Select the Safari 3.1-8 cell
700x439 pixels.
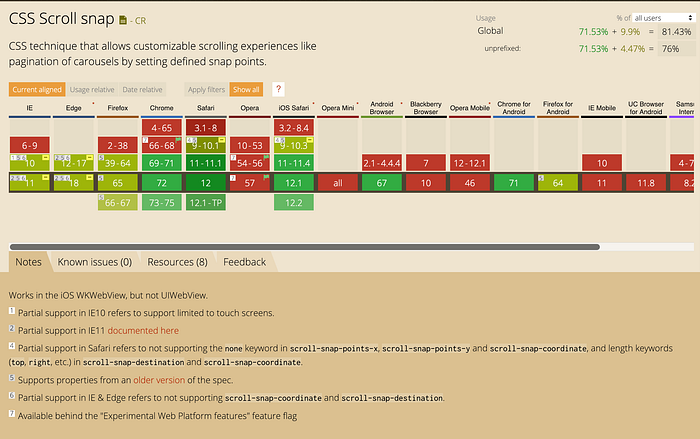click(x=206, y=128)
